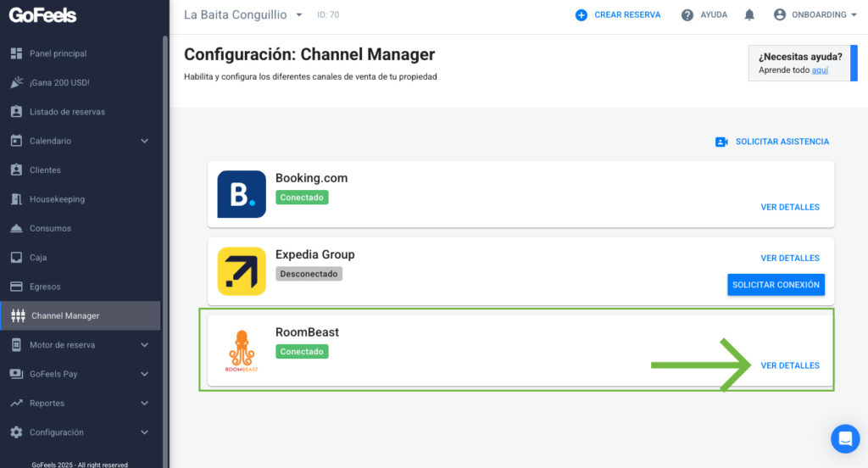Expand the Calendario submenu chevron
Viewport: 868px width, 468px height.
[x=144, y=141]
